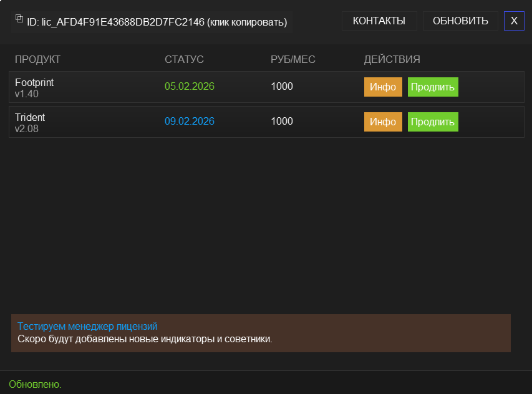Open КОНТАКТЫ
Viewport: 532px width, 394px height.
pyautogui.click(x=379, y=21)
